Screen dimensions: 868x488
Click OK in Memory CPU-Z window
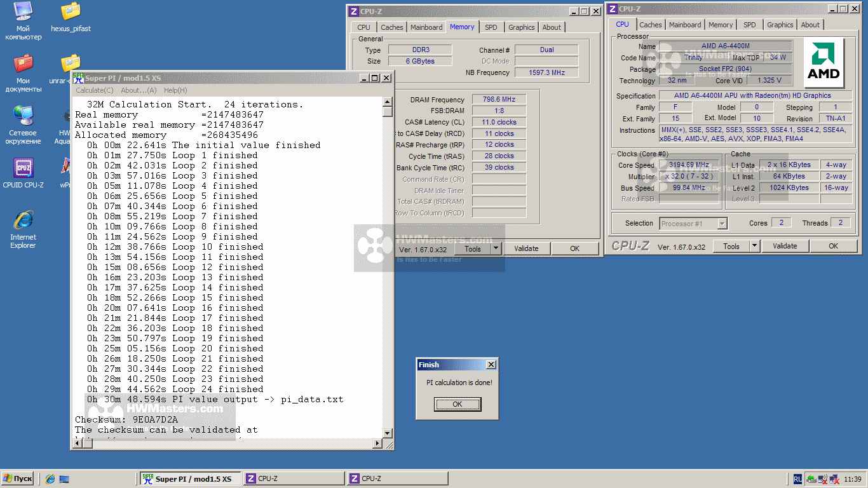point(574,248)
